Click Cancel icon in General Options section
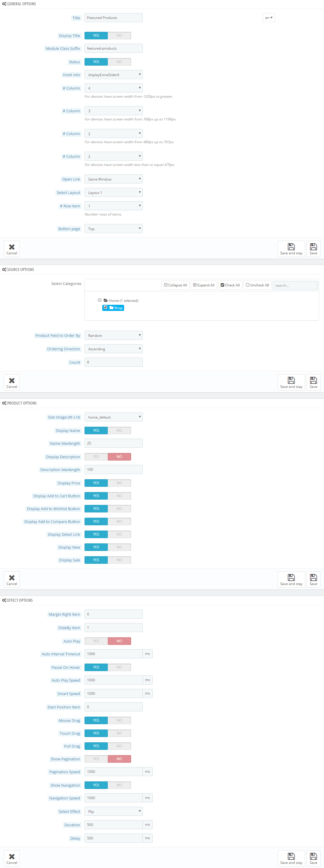324x868 pixels. point(12,249)
